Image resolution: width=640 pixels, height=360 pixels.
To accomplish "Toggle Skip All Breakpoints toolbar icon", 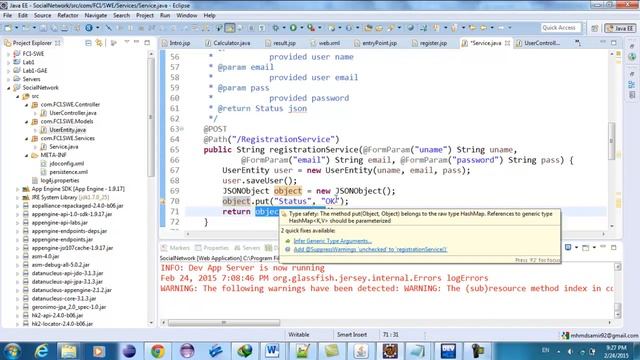I will (x=108, y=28).
